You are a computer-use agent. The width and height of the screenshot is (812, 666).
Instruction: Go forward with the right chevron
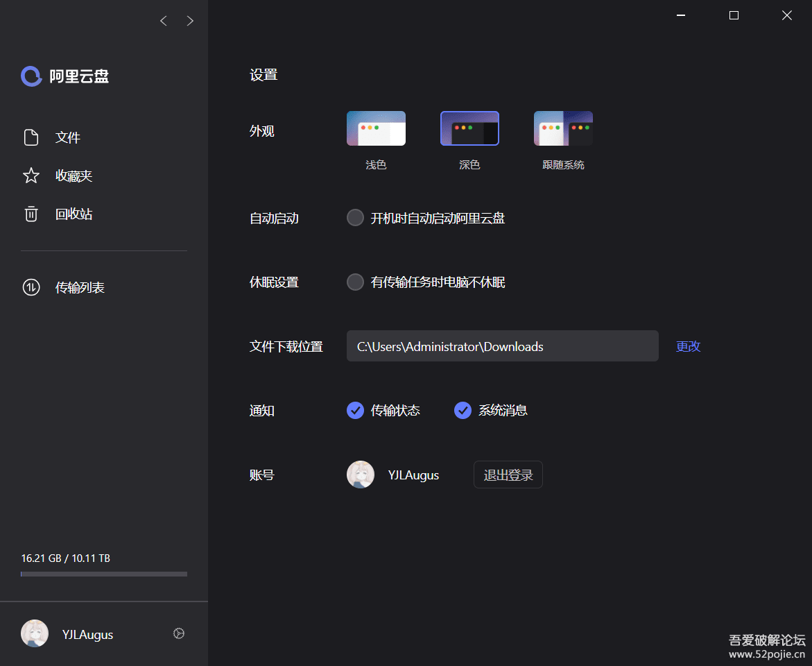tap(190, 21)
